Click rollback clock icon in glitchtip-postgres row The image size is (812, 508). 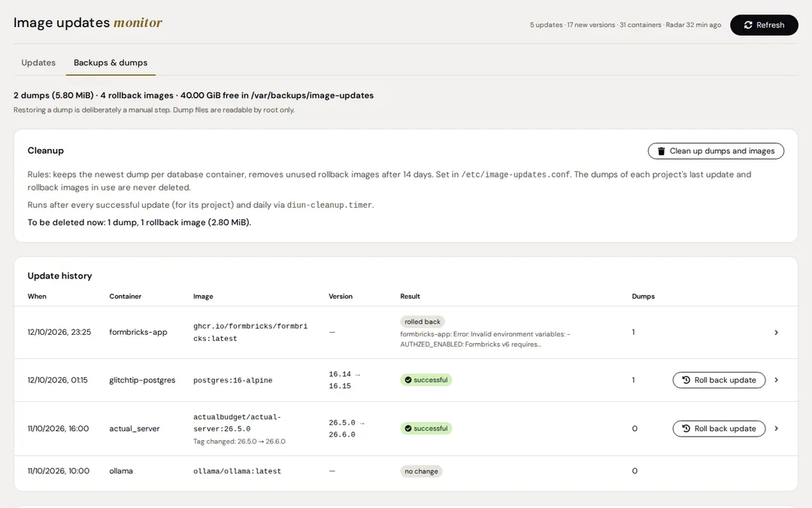coord(686,380)
